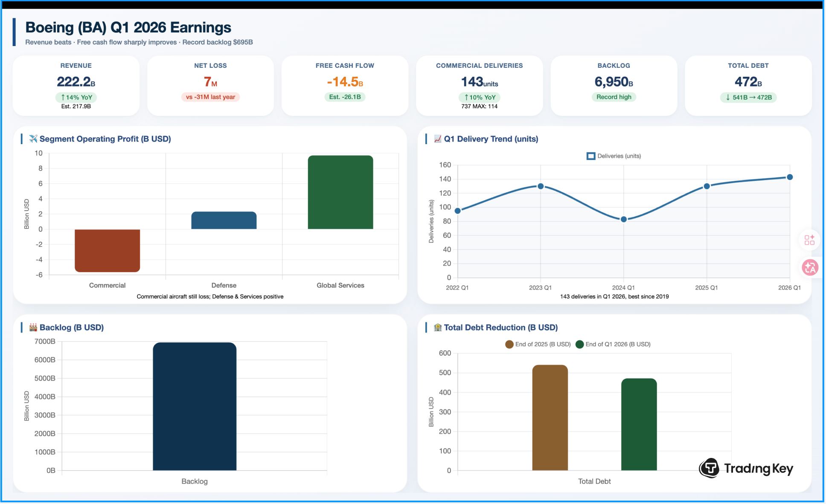
Task: Click the red Commercial segment bar
Action: click(x=107, y=250)
